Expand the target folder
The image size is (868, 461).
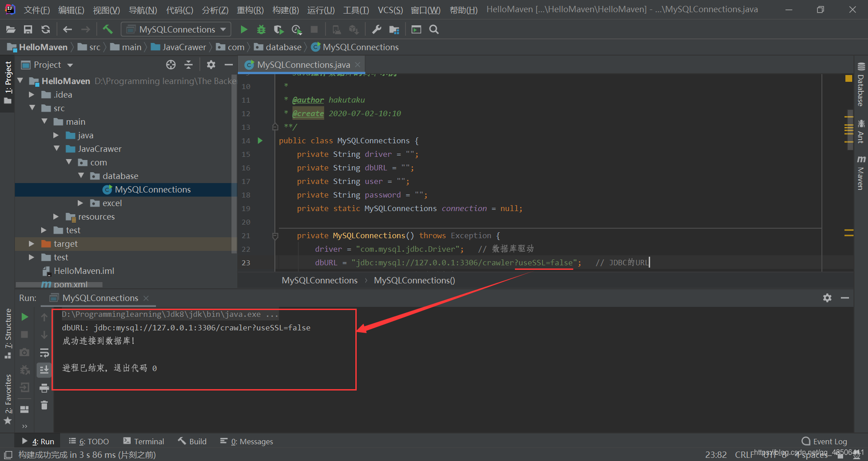31,244
